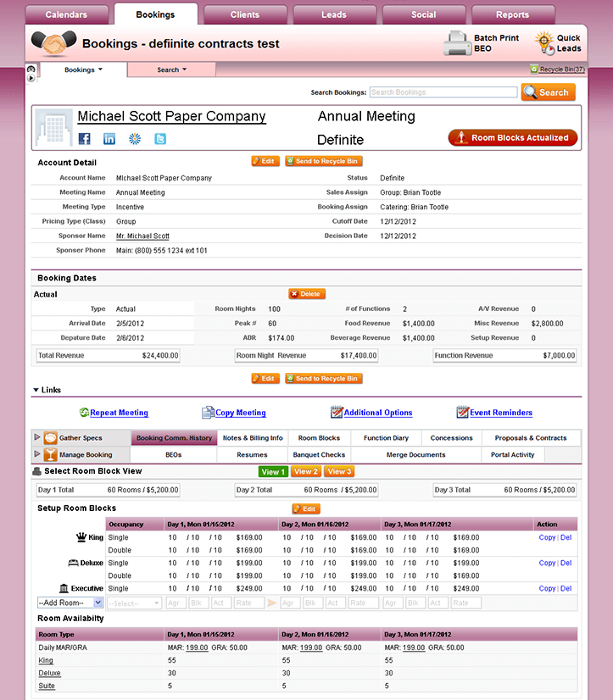
Task: Click the Repeat Meeting green arrows icon
Action: coord(84,413)
